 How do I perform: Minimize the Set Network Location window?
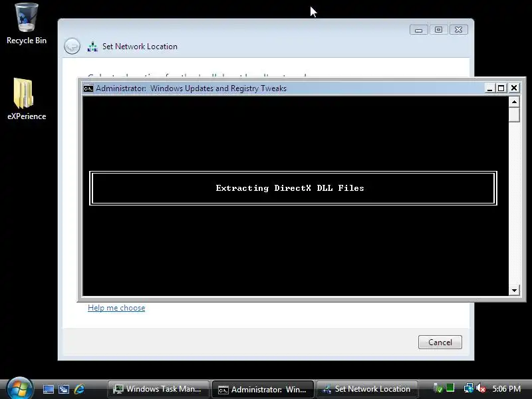pos(418,30)
